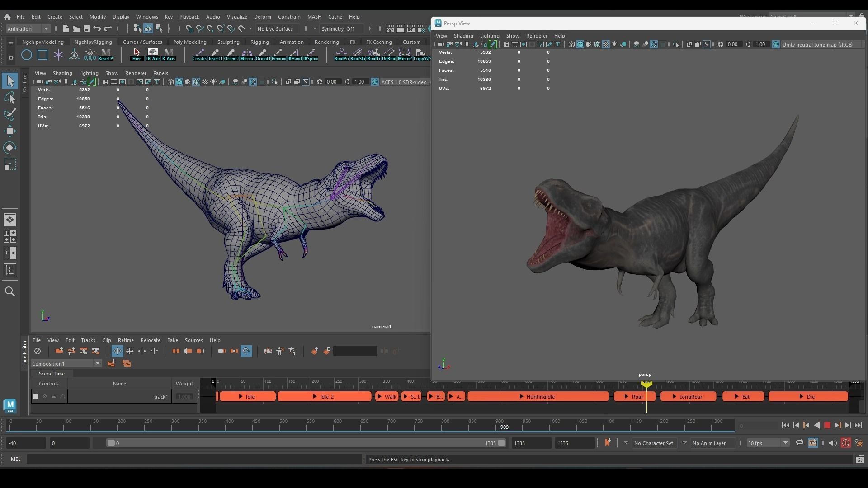Click the LR-Axis shelf icon
This screenshot has height=488, width=868.
[x=153, y=55]
